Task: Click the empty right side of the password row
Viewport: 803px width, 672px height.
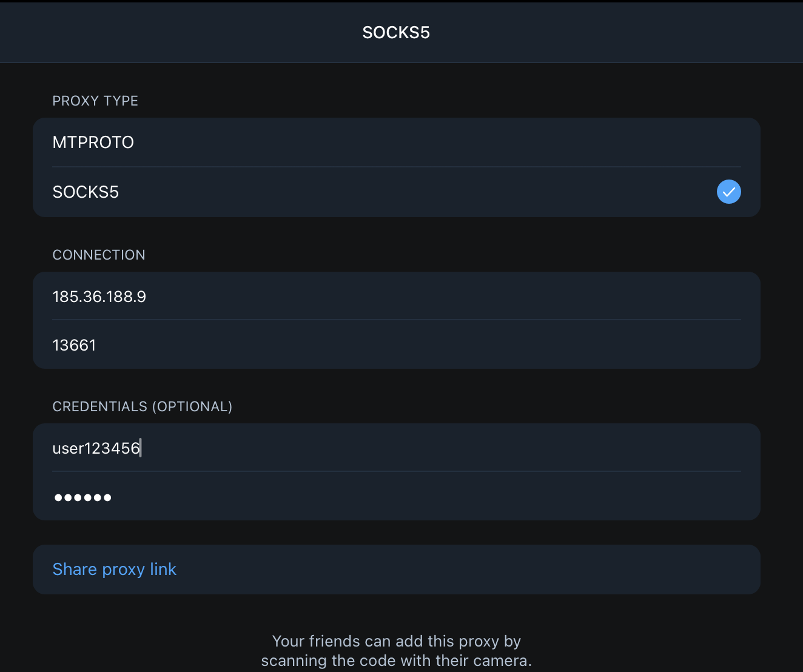Action: (546, 497)
